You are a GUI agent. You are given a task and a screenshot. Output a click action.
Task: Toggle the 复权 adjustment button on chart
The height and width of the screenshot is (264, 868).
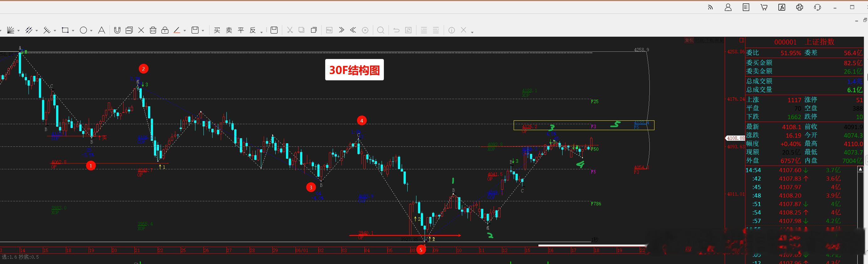689,40
